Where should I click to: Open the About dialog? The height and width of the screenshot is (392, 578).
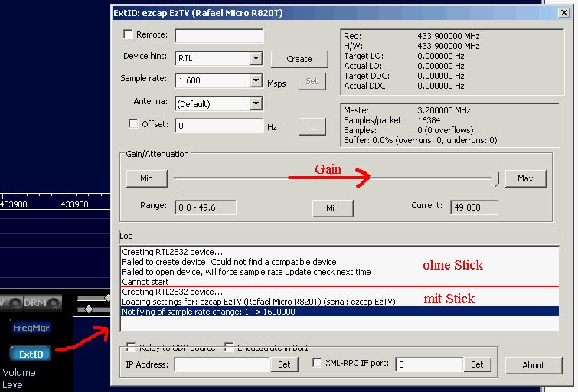[534, 365]
